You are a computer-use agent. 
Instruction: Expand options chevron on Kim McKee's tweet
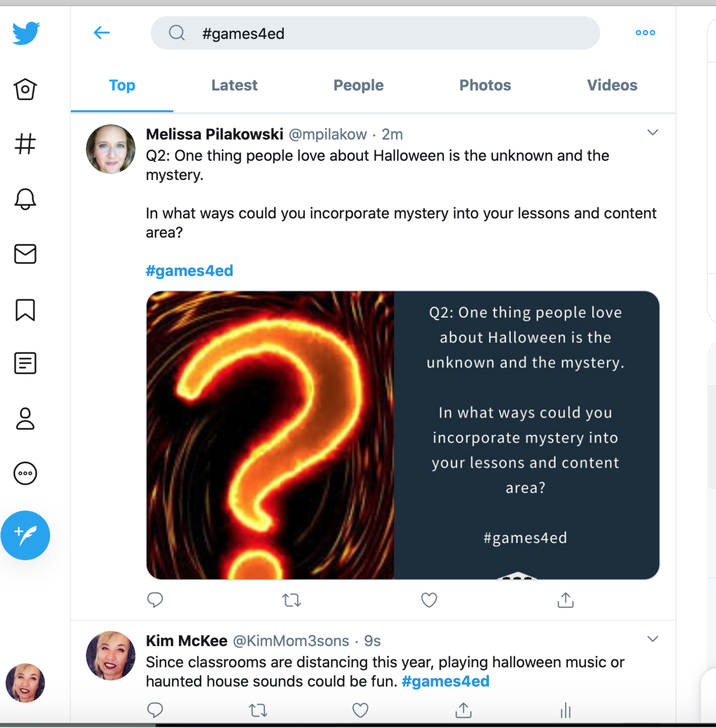pos(652,639)
